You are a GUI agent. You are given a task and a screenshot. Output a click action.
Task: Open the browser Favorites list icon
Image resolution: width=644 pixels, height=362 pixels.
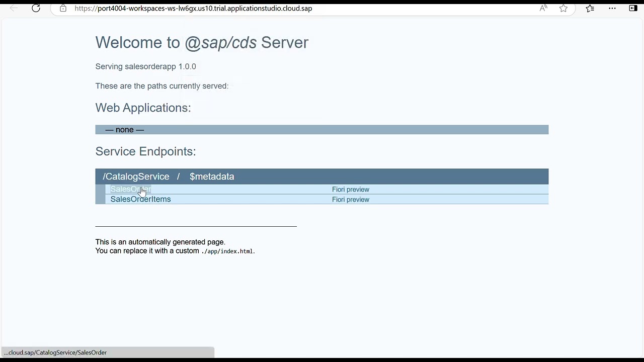coord(590,8)
